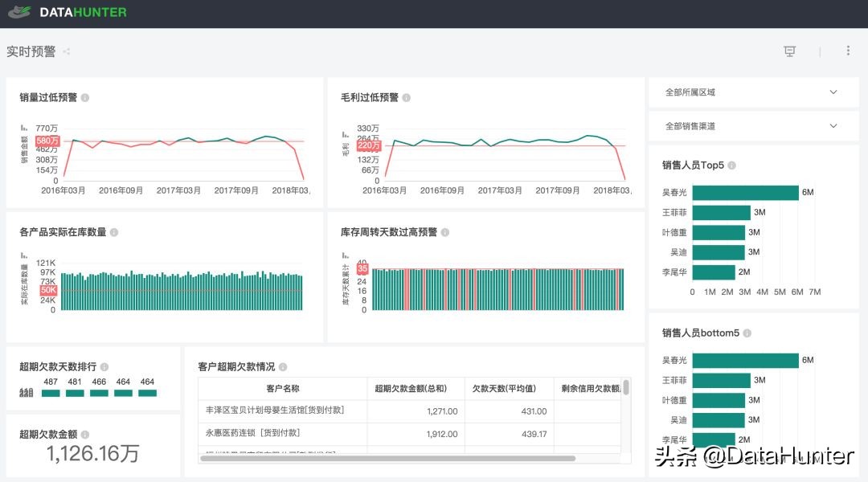This screenshot has height=482, width=868.
Task: Open the three-dot more options menu
Action: click(x=848, y=51)
